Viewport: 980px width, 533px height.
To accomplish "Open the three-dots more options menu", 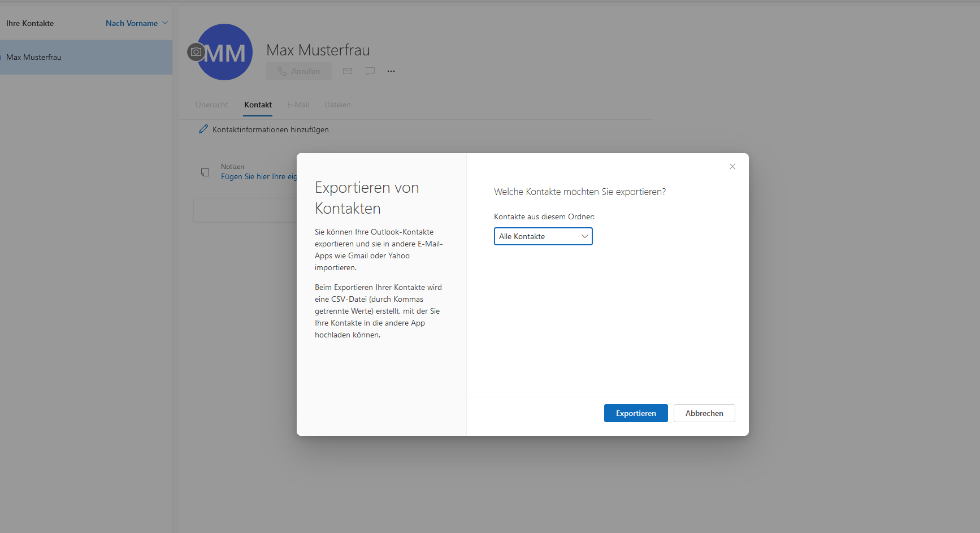I will 391,71.
